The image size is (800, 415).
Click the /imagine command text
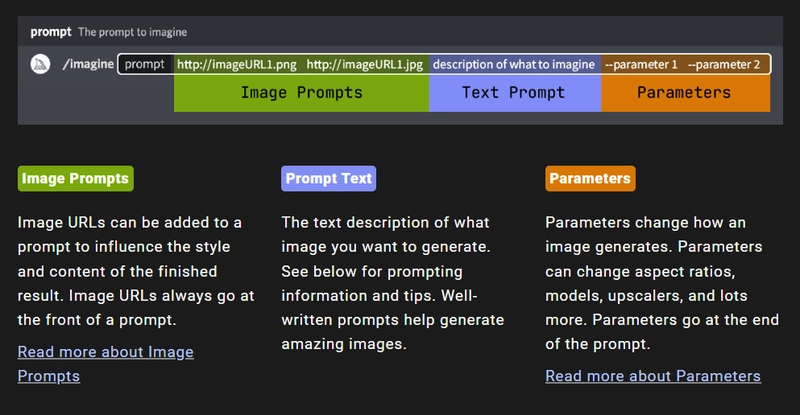(88, 64)
